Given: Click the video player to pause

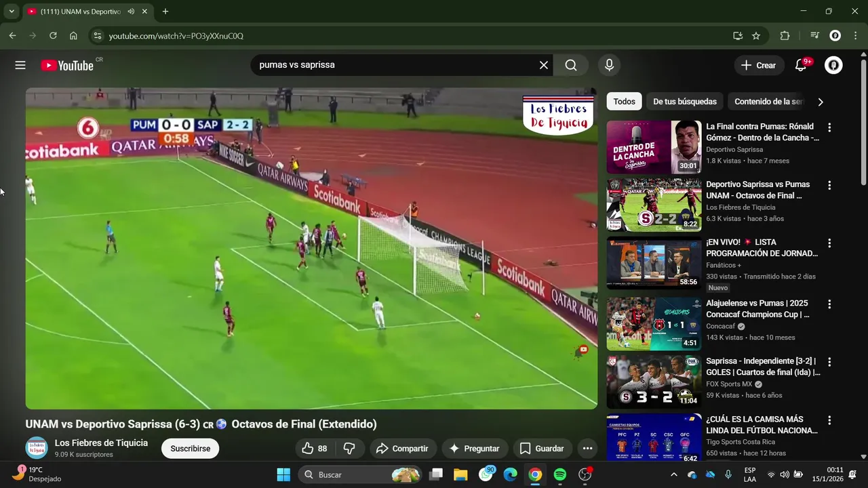Looking at the screenshot, I should pos(311,248).
